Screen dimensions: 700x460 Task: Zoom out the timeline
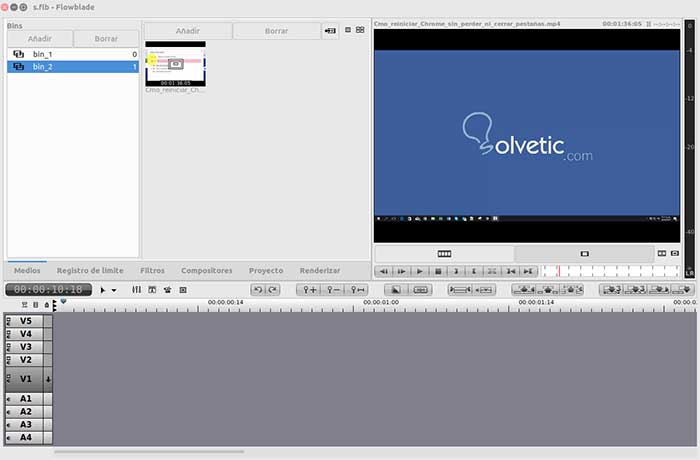pyautogui.click(x=333, y=290)
